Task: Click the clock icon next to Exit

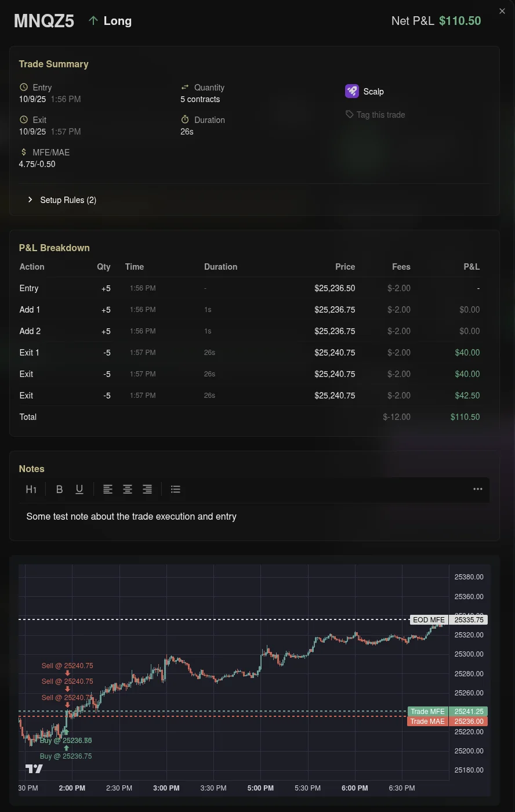Action: tap(24, 120)
